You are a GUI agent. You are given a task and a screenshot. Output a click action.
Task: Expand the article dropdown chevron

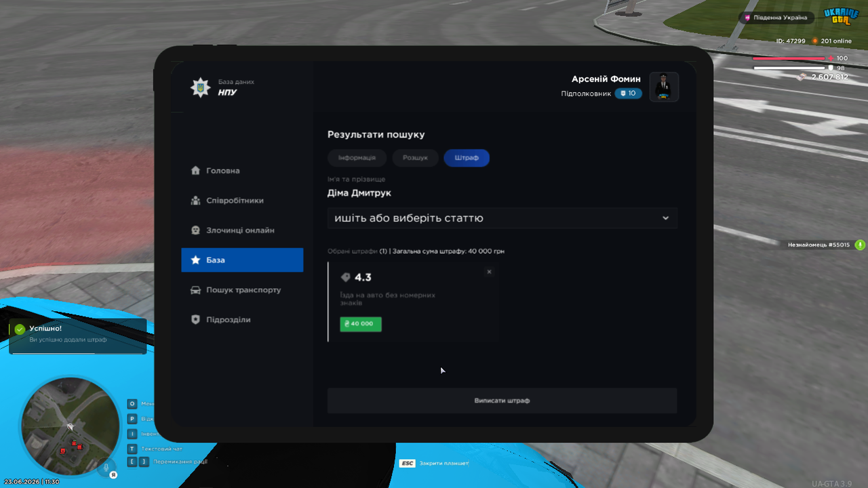pos(666,218)
